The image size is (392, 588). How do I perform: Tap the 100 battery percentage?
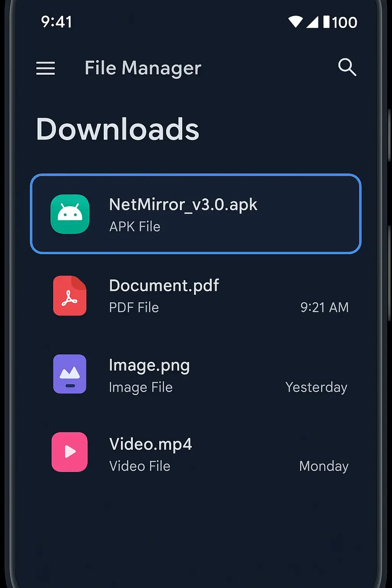(x=345, y=23)
